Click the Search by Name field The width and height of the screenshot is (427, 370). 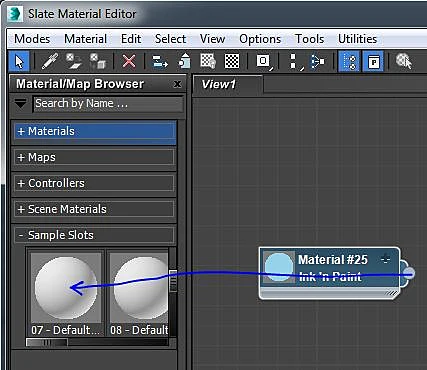pyautogui.click(x=108, y=104)
